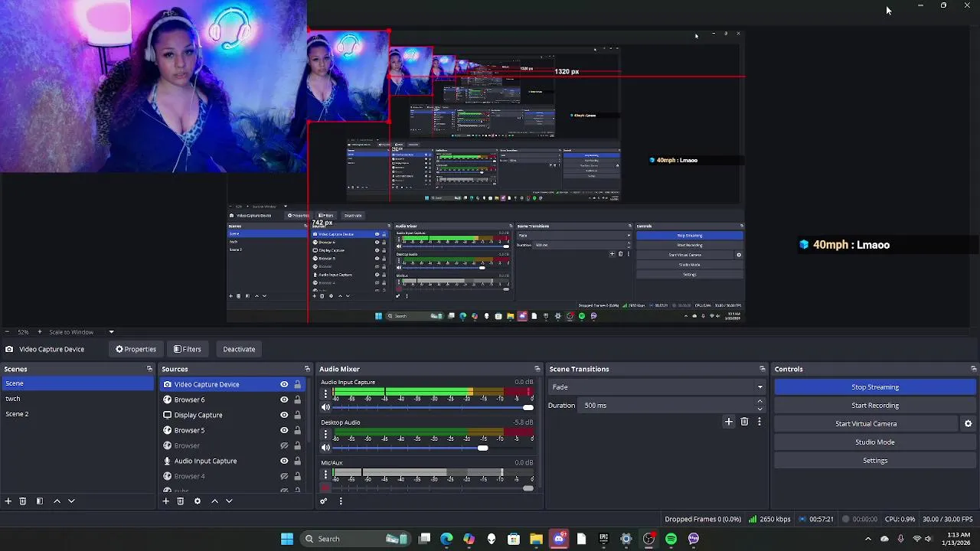Open source properties gear in Sources toolbar
Image resolution: width=980 pixels, height=551 pixels.
point(198,501)
